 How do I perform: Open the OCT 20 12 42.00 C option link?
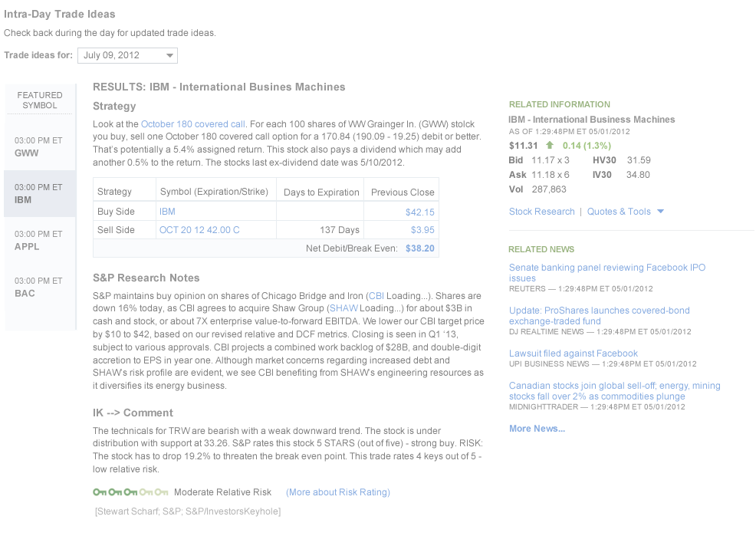click(x=199, y=230)
